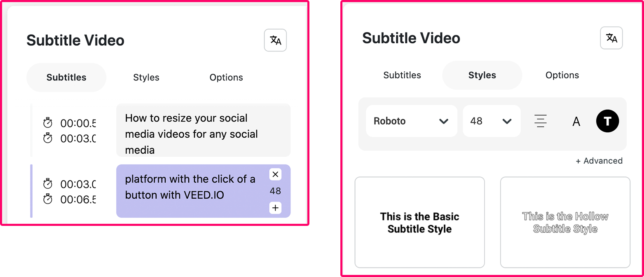The width and height of the screenshot is (644, 277).
Task: Click start time stopwatch of first subtitle
Action: click(x=48, y=123)
